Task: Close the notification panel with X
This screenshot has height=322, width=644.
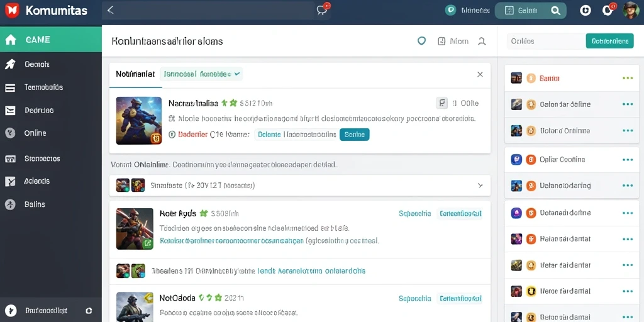Action: pos(480,74)
